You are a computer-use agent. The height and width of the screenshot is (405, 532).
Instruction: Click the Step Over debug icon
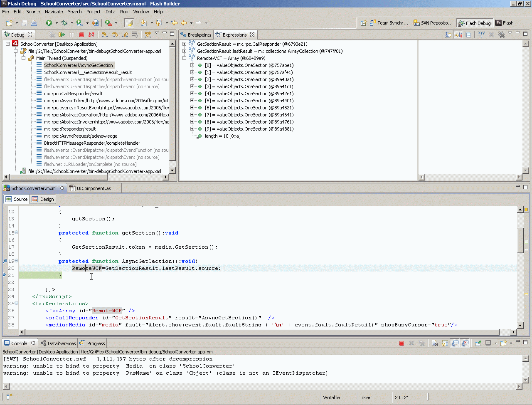pos(115,35)
